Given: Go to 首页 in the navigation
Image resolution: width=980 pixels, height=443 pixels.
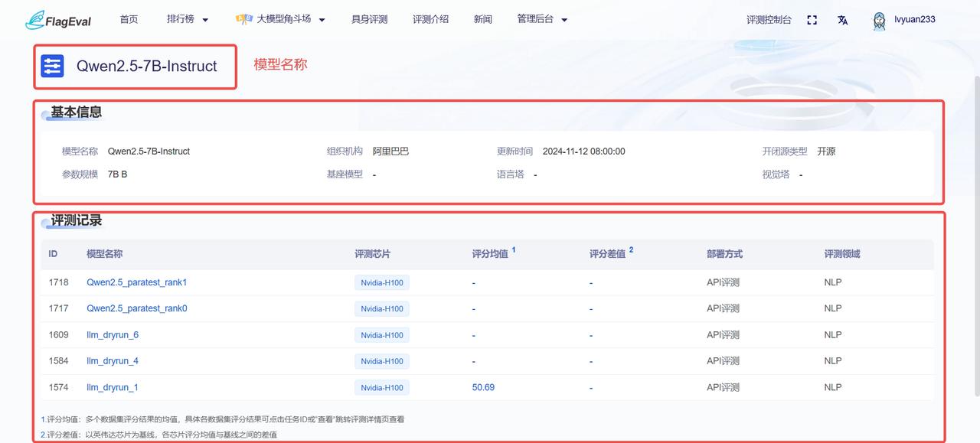Looking at the screenshot, I should coord(129,19).
